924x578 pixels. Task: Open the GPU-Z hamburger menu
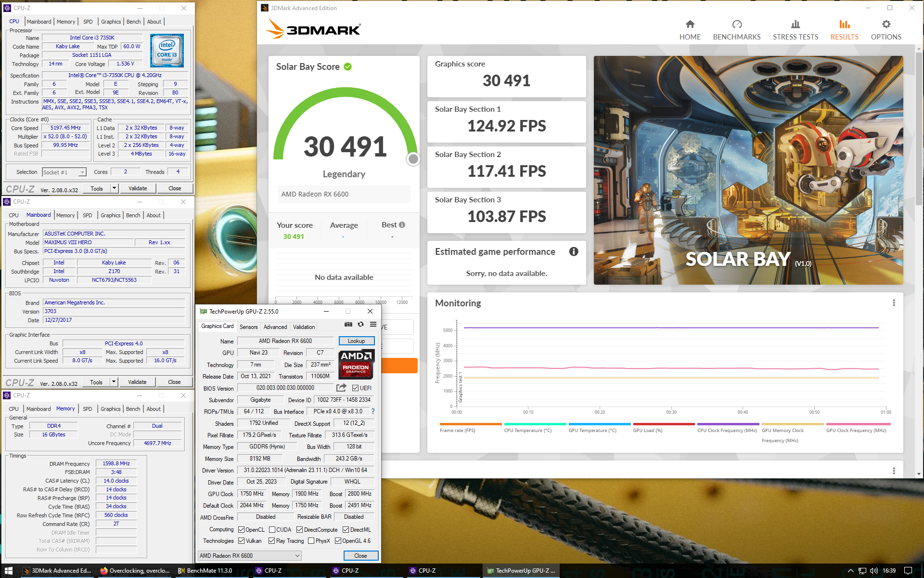(x=373, y=325)
